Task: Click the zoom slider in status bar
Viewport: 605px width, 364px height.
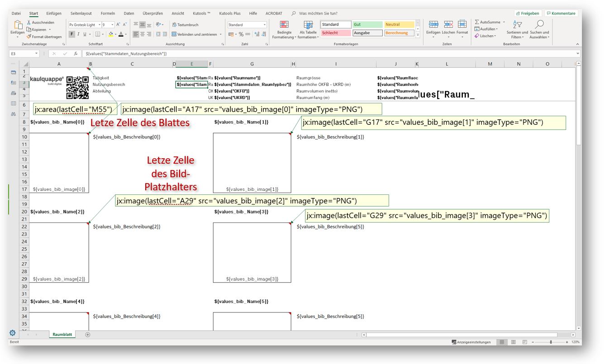Action: (x=550, y=342)
